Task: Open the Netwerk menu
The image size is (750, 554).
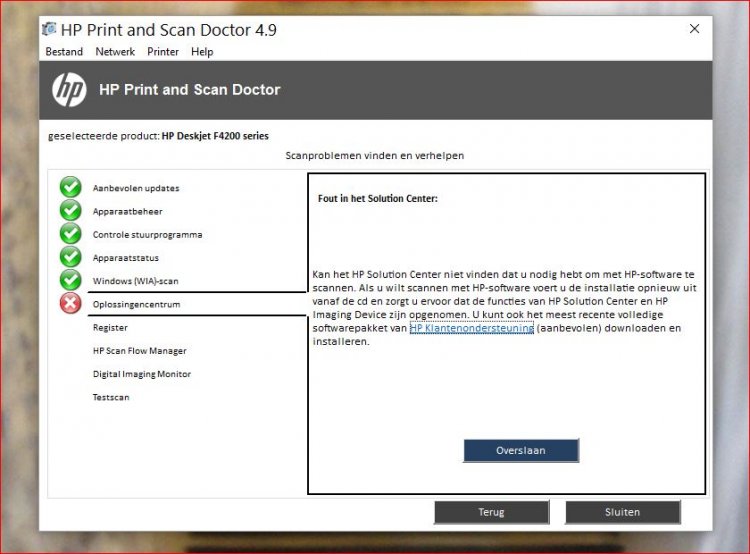Action: [115, 52]
